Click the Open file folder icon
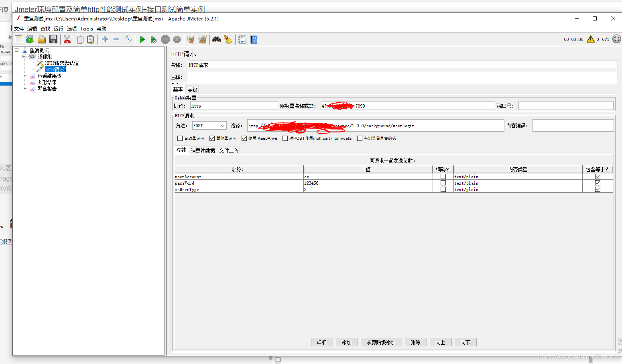 (x=42, y=39)
